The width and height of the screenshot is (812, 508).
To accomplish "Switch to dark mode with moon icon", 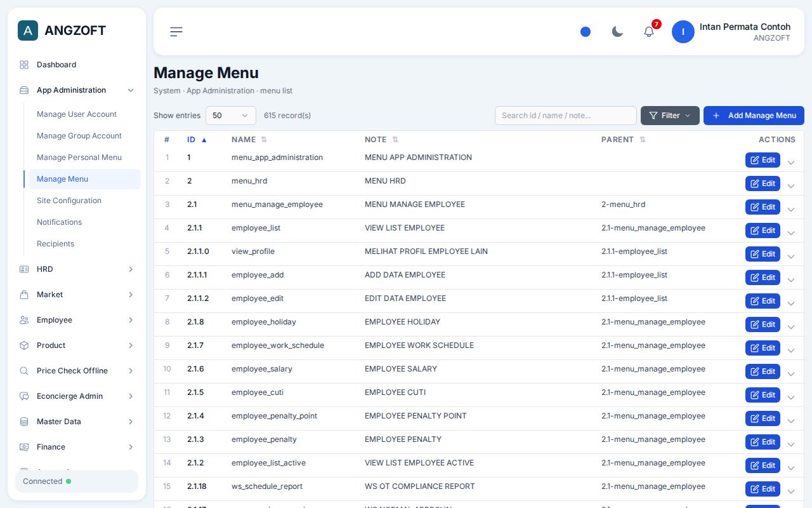I will [x=617, y=32].
